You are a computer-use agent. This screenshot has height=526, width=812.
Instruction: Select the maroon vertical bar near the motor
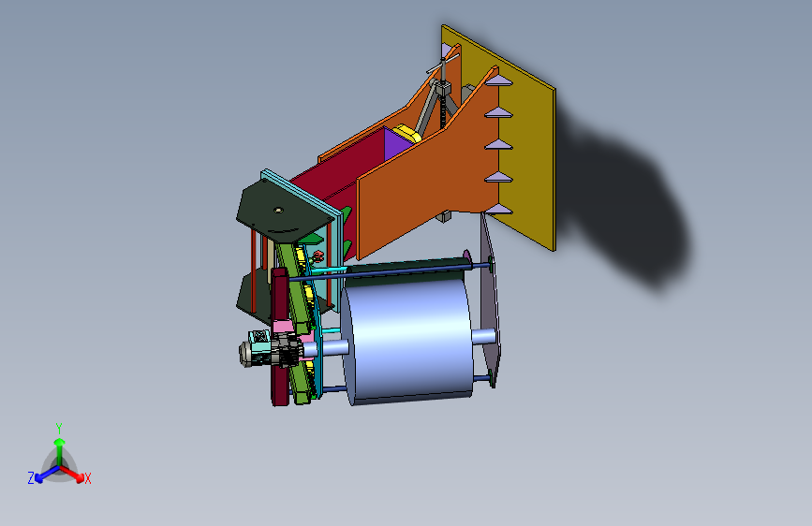tap(280, 337)
